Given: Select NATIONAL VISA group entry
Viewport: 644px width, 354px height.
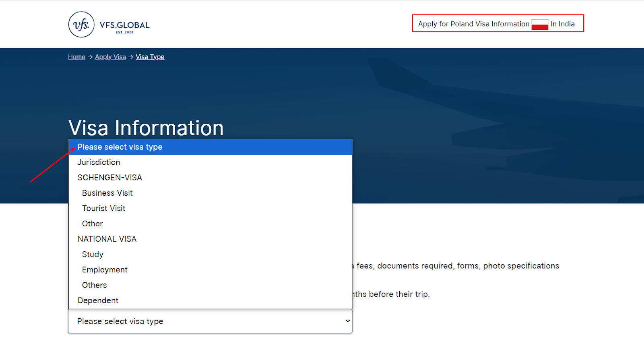Looking at the screenshot, I should [211, 239].
